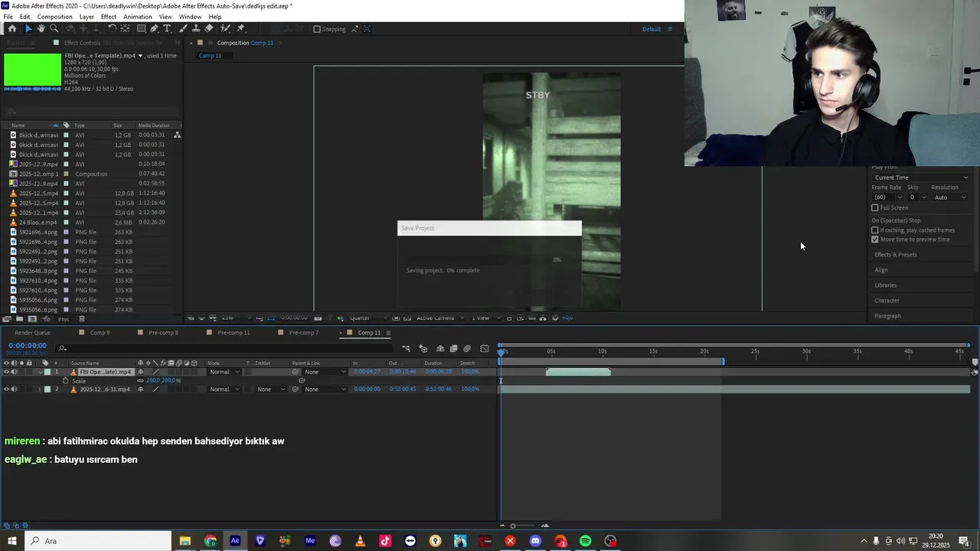Open the Paragraph panel
The height and width of the screenshot is (551, 980).
pos(888,315)
